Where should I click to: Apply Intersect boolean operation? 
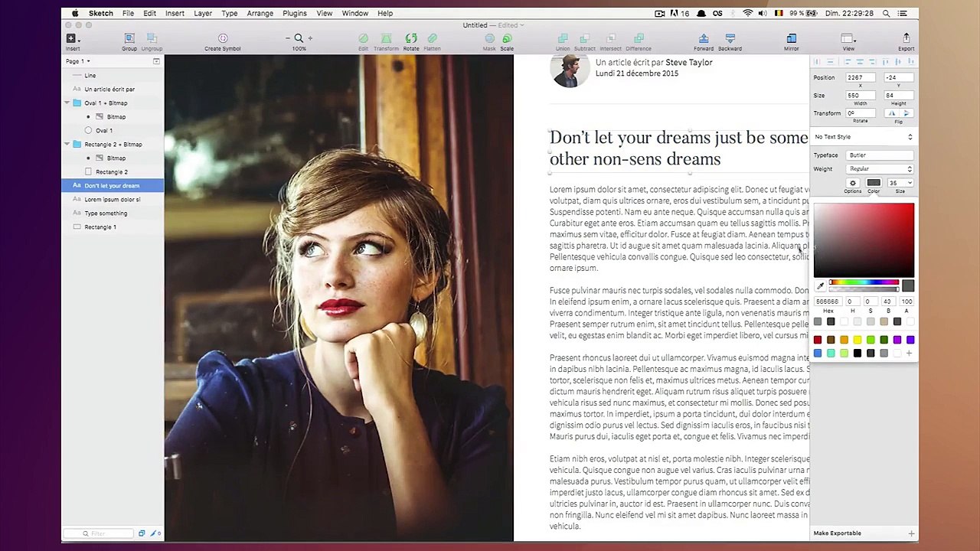[x=610, y=38]
